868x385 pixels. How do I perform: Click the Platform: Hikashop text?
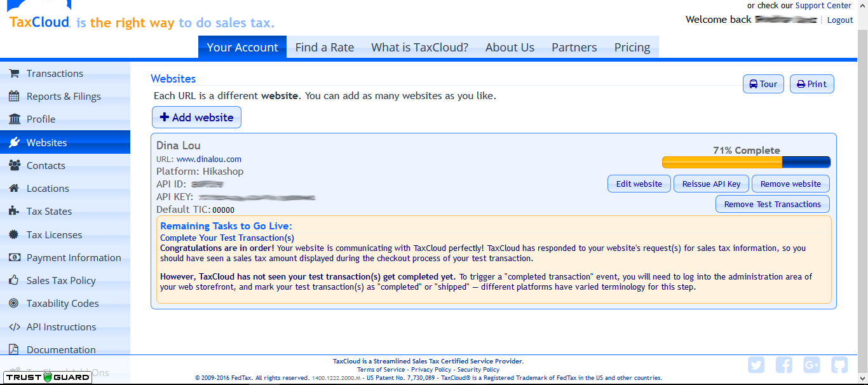(x=200, y=172)
